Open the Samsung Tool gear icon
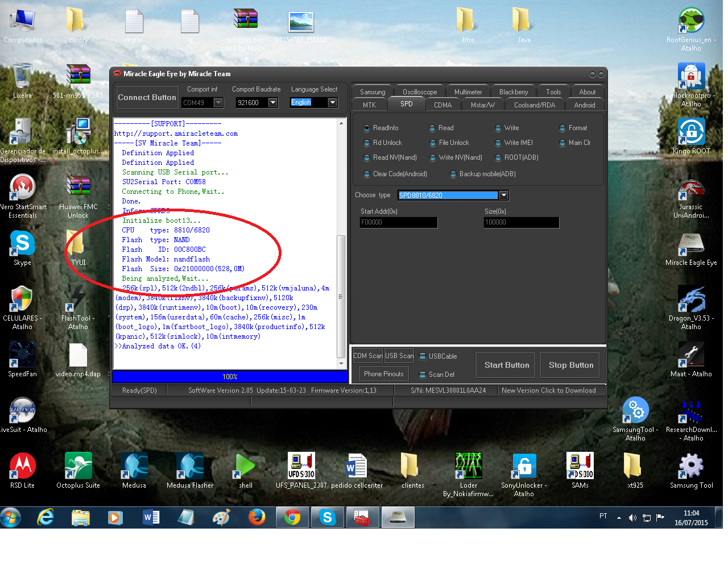Screen dimensions: 728x582 691,467
